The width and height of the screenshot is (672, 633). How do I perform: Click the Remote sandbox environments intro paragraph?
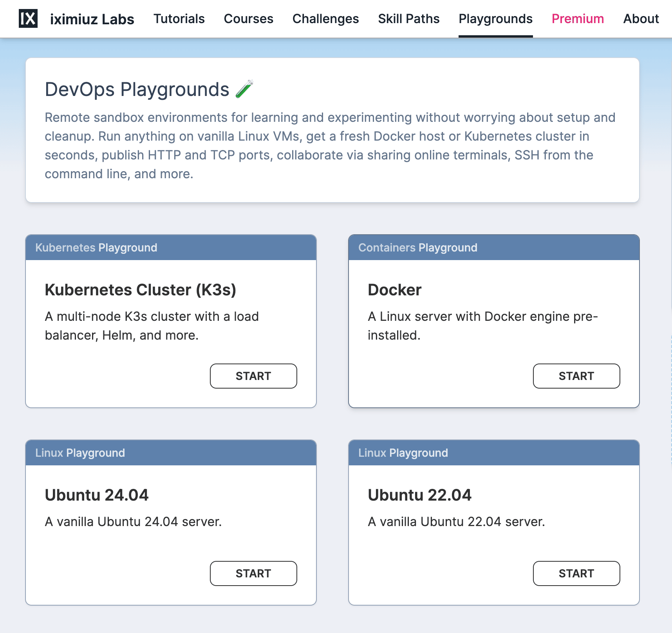(330, 146)
